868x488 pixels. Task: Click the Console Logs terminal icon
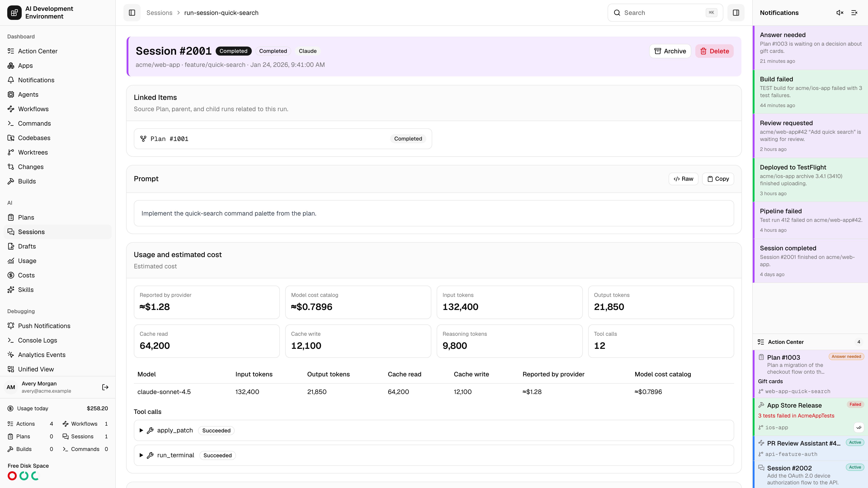(11, 340)
